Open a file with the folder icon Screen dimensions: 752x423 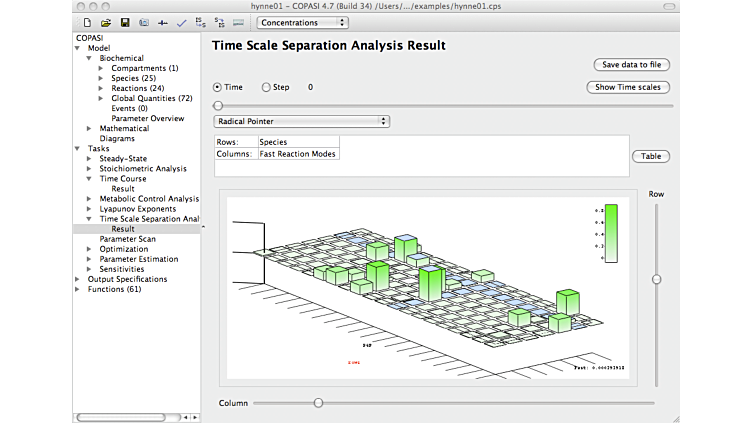[x=106, y=22]
